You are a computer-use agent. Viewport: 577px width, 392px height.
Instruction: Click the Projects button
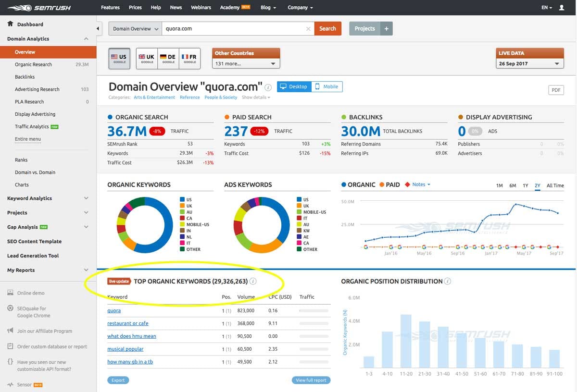364,29
